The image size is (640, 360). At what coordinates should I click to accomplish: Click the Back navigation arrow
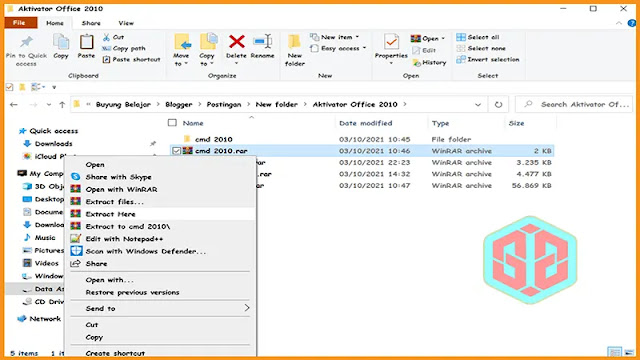click(x=13, y=104)
